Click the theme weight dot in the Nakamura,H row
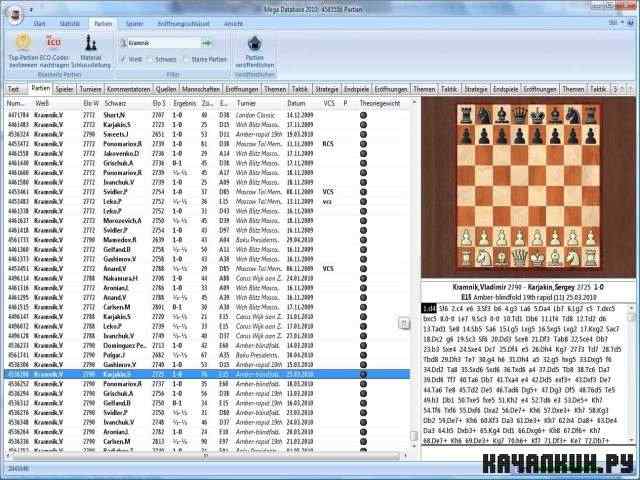The height and width of the screenshot is (480, 640). 363,278
